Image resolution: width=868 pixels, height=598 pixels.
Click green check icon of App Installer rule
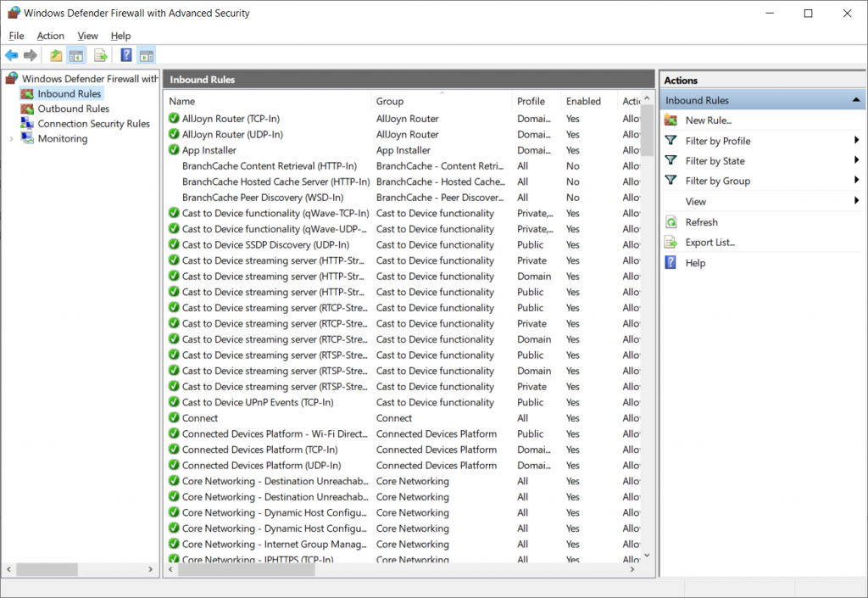pyautogui.click(x=174, y=149)
